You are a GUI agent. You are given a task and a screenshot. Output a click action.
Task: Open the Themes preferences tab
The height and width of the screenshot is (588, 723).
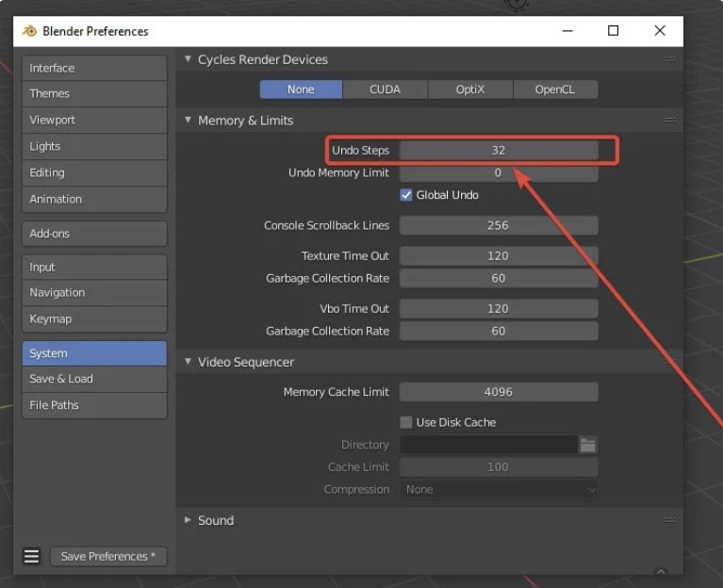coord(94,93)
